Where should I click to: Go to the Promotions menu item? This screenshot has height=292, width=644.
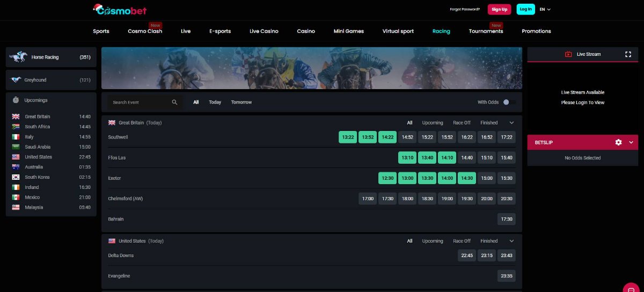536,31
